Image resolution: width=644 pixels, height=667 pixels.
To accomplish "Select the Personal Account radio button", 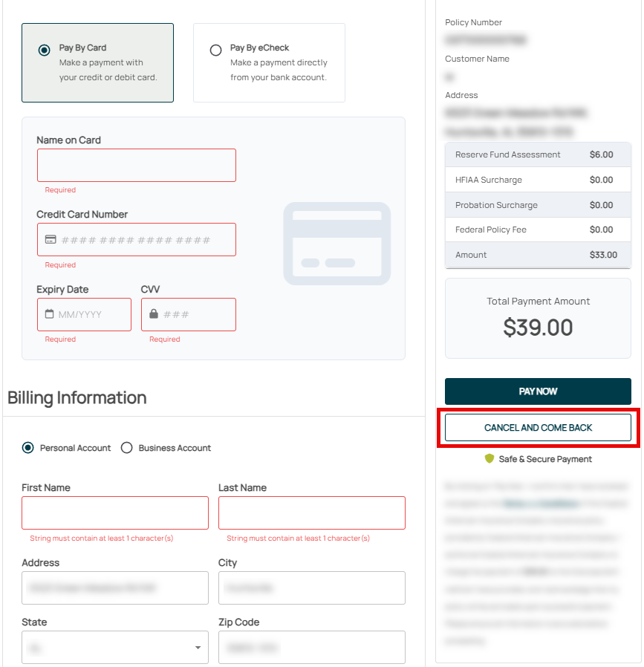I will point(28,448).
